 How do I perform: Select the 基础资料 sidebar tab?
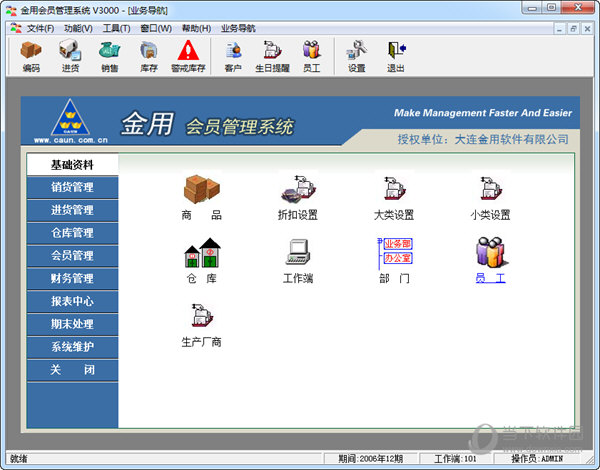point(73,165)
